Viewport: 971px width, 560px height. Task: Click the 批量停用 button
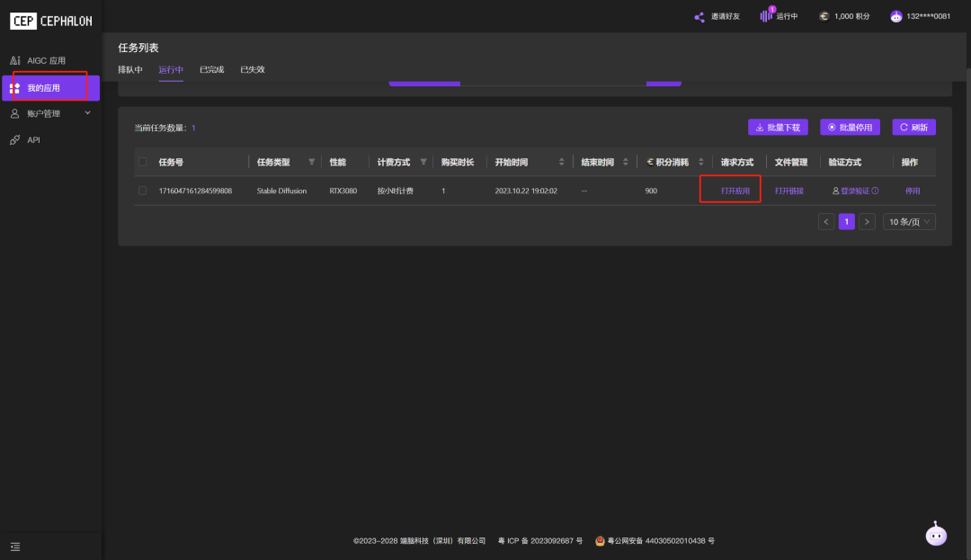click(x=850, y=128)
